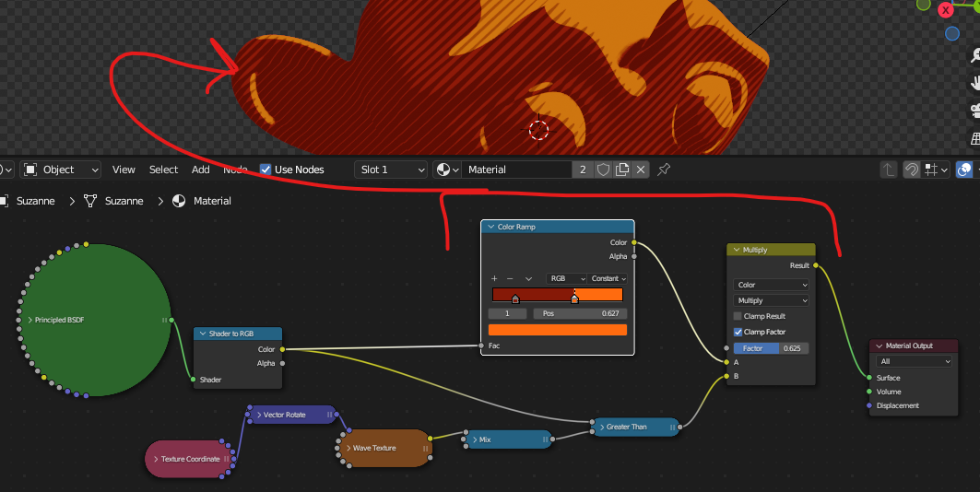Click the red X axis gizmo ball
This screenshot has height=492, width=980.
point(946,10)
